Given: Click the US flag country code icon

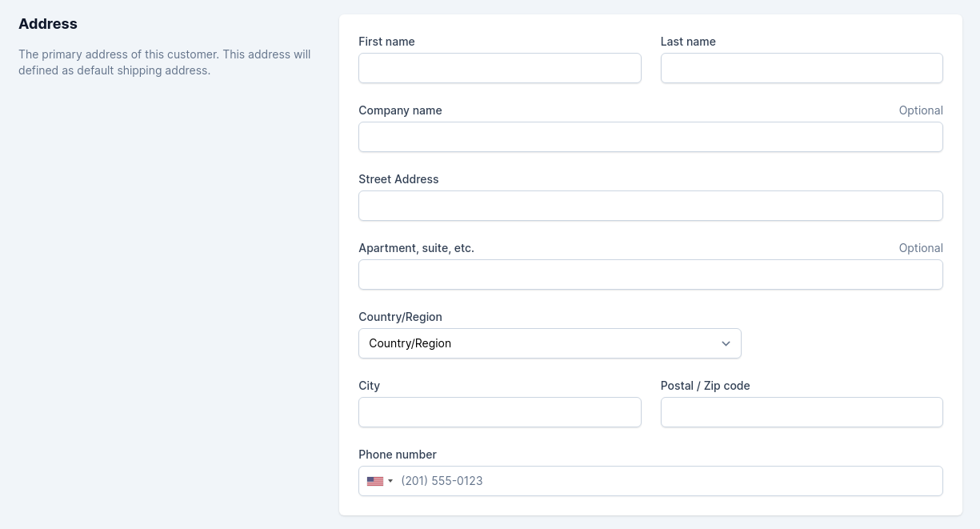Looking at the screenshot, I should [x=374, y=481].
